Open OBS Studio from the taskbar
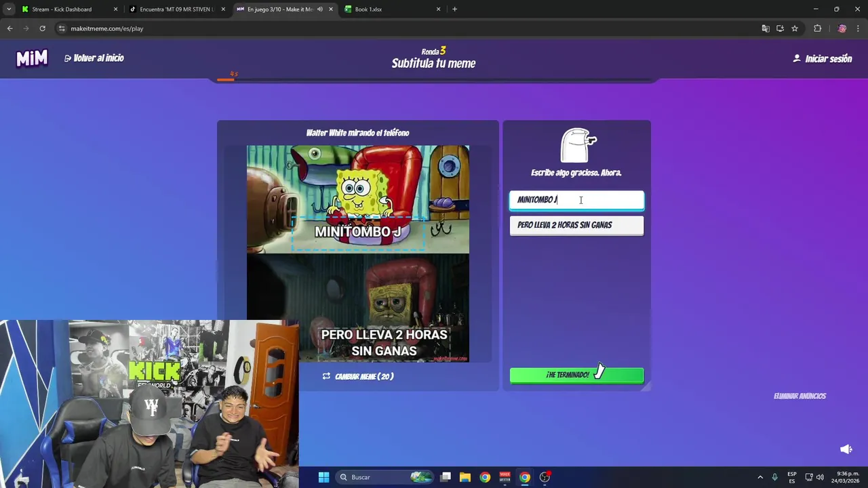This screenshot has width=868, height=488. pos(545,477)
